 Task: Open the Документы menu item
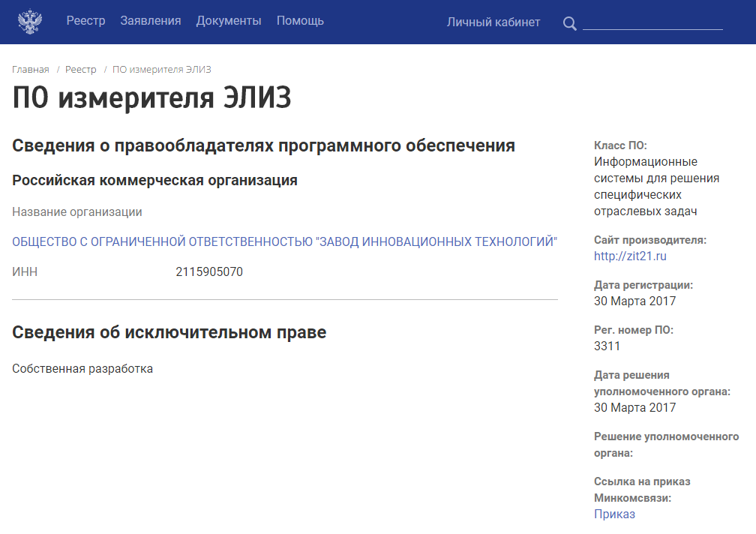coord(229,21)
